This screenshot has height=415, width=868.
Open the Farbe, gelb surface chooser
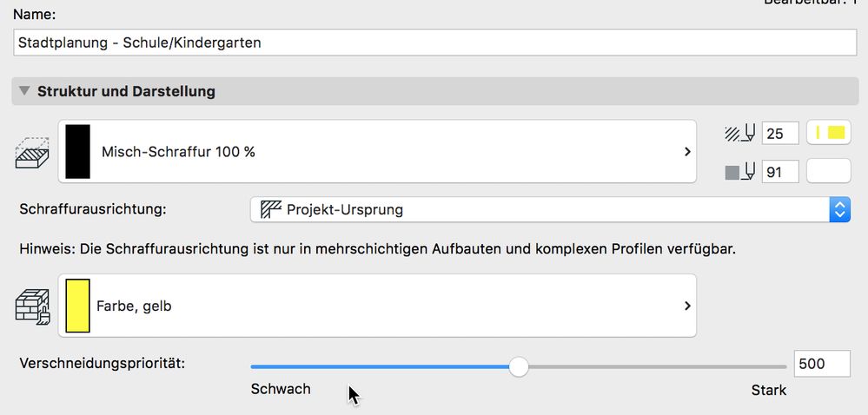(x=377, y=306)
